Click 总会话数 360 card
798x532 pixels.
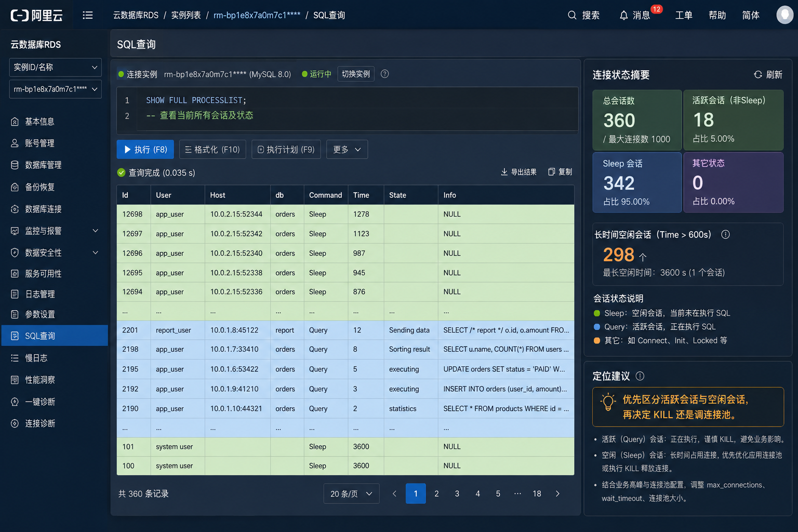tap(637, 120)
